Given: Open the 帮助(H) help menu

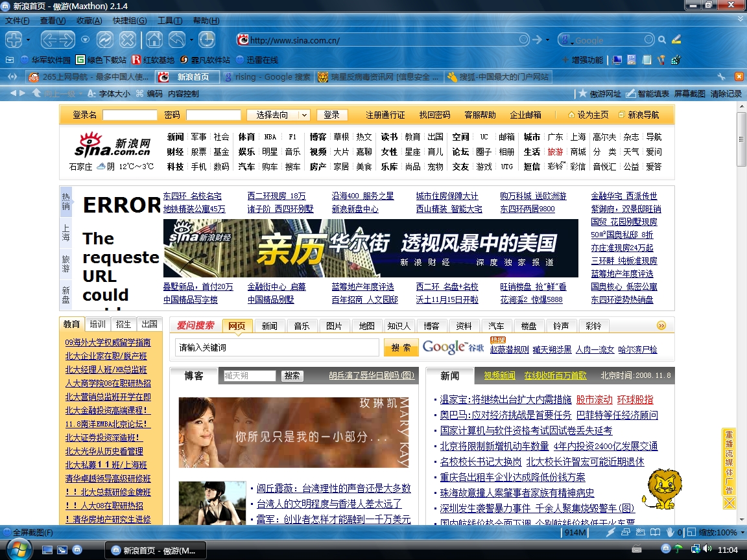Looking at the screenshot, I should click(206, 21).
